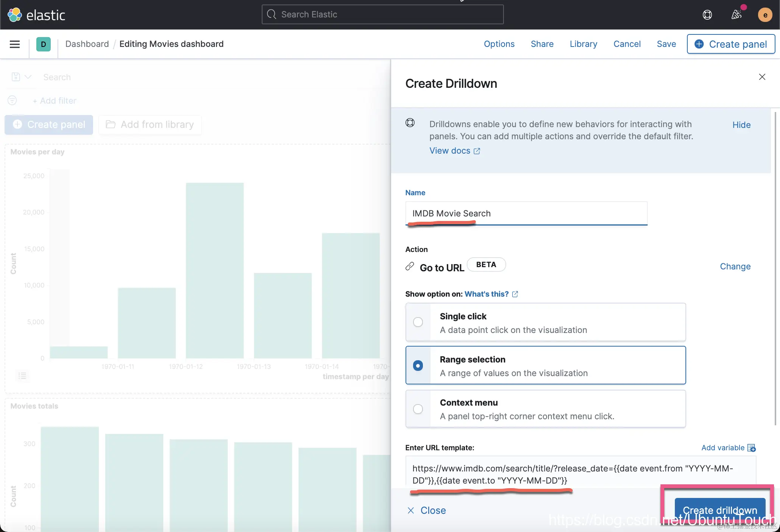Open the Options menu item
780x532 pixels.
point(499,44)
